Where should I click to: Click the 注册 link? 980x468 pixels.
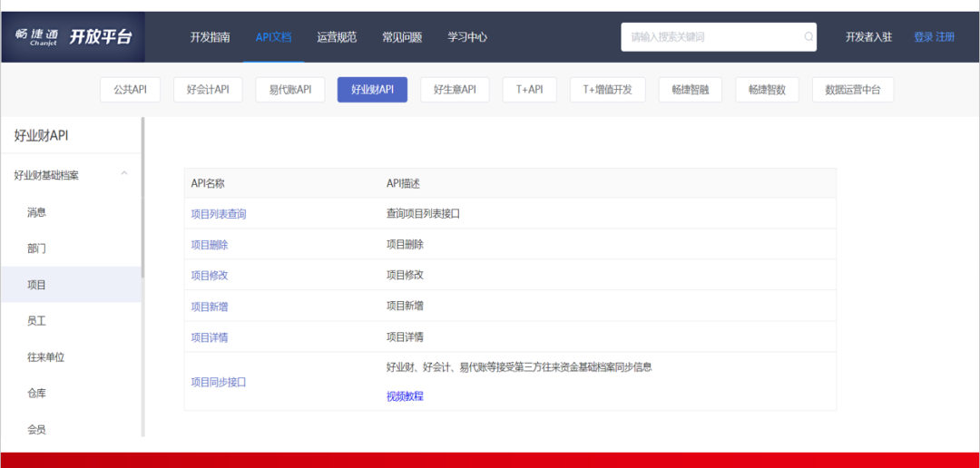(945, 37)
